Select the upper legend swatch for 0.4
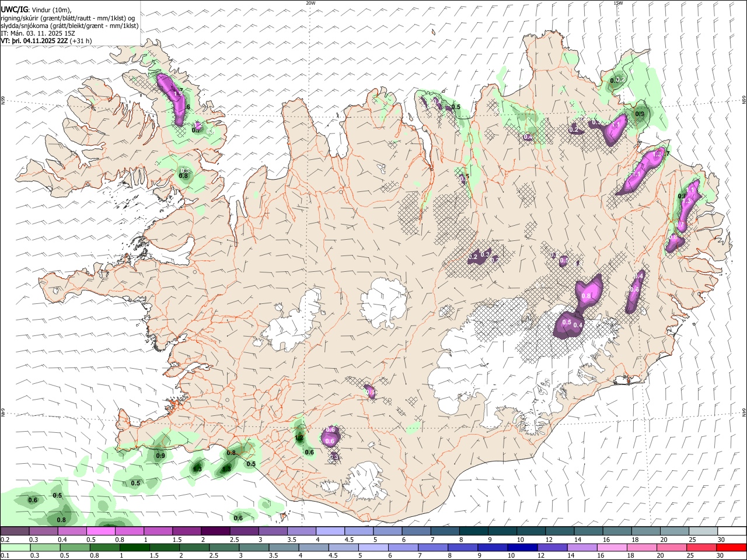Screen dimensions: 747x560 click(72, 531)
